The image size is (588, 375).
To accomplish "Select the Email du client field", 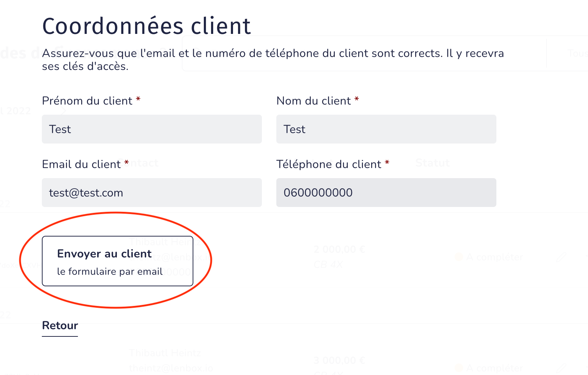I will click(x=152, y=193).
